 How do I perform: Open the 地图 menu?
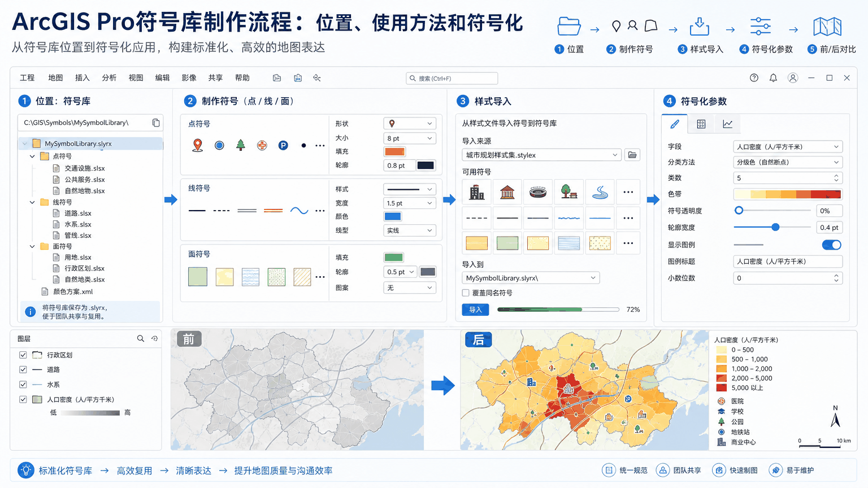[x=55, y=78]
